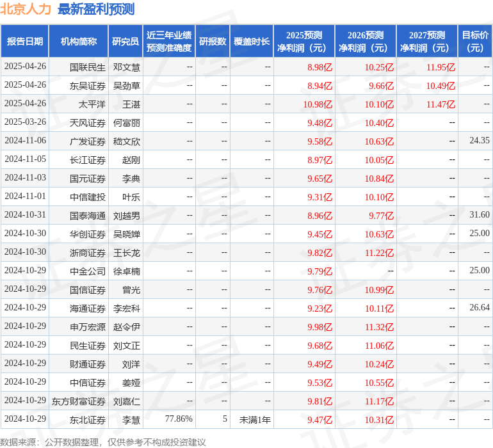Click the 数据来源 footnote text
This screenshot has width=493, height=448.
click(102, 442)
